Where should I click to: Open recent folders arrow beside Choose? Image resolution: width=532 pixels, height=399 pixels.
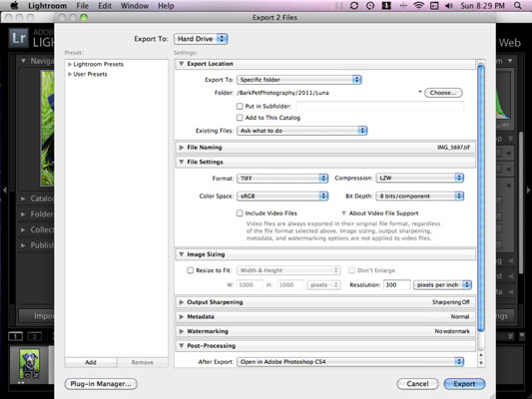(419, 92)
